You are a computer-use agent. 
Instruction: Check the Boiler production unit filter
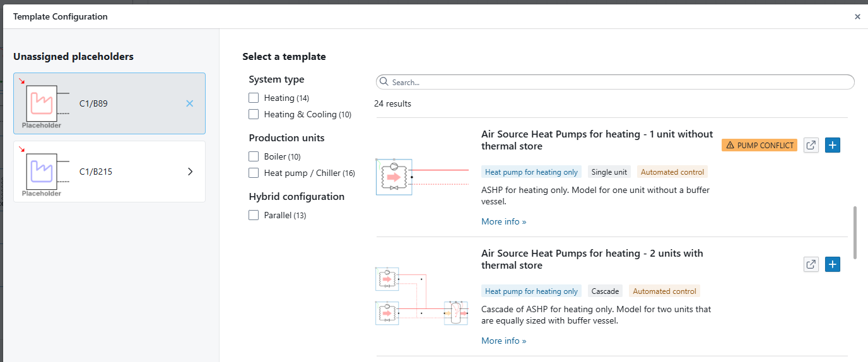pyautogui.click(x=254, y=156)
